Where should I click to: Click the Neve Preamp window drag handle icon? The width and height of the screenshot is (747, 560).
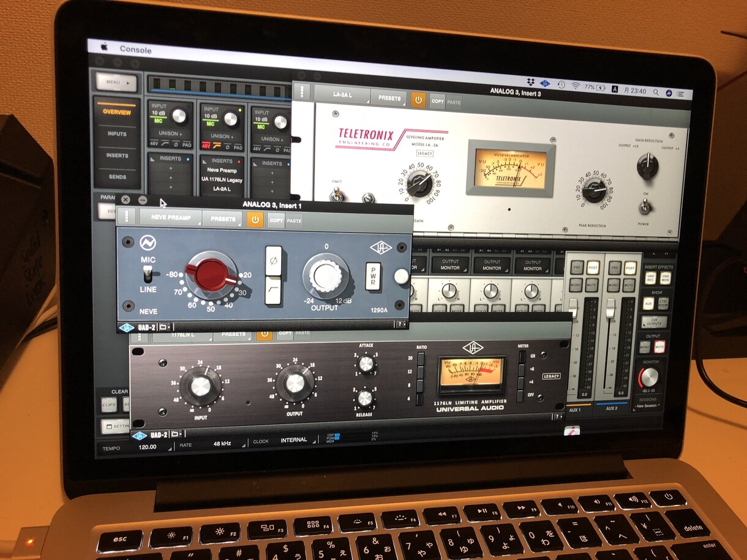[126, 216]
